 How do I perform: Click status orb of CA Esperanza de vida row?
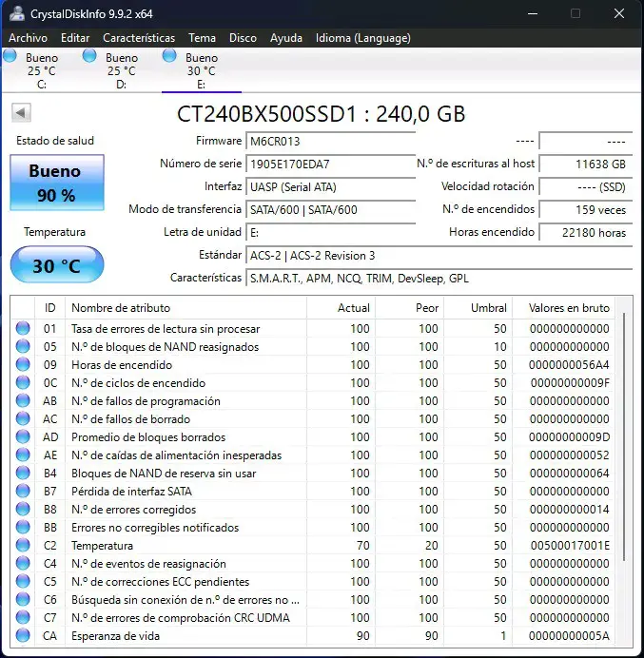tap(23, 635)
